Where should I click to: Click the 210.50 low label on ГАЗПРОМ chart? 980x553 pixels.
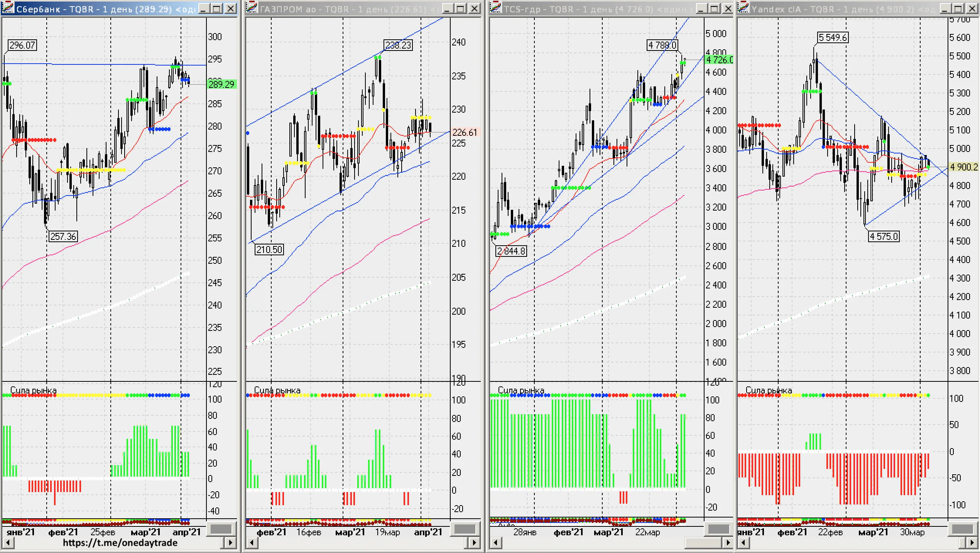[269, 250]
